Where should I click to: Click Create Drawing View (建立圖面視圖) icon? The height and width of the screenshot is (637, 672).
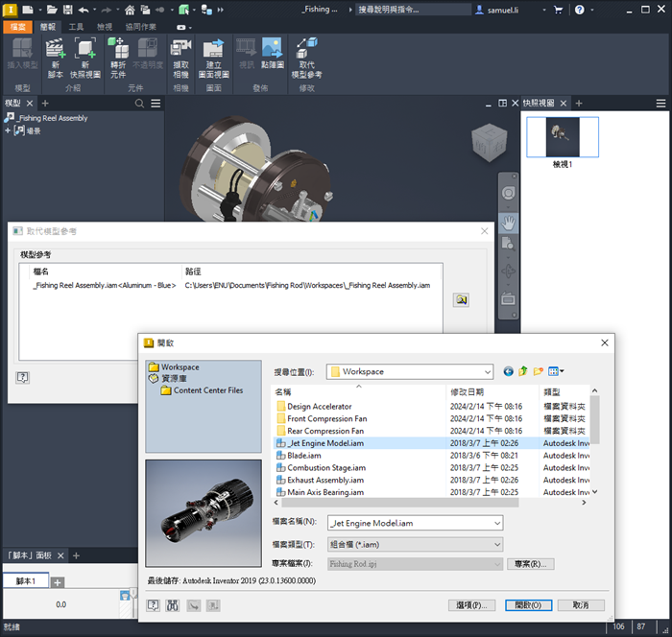pyautogui.click(x=213, y=58)
